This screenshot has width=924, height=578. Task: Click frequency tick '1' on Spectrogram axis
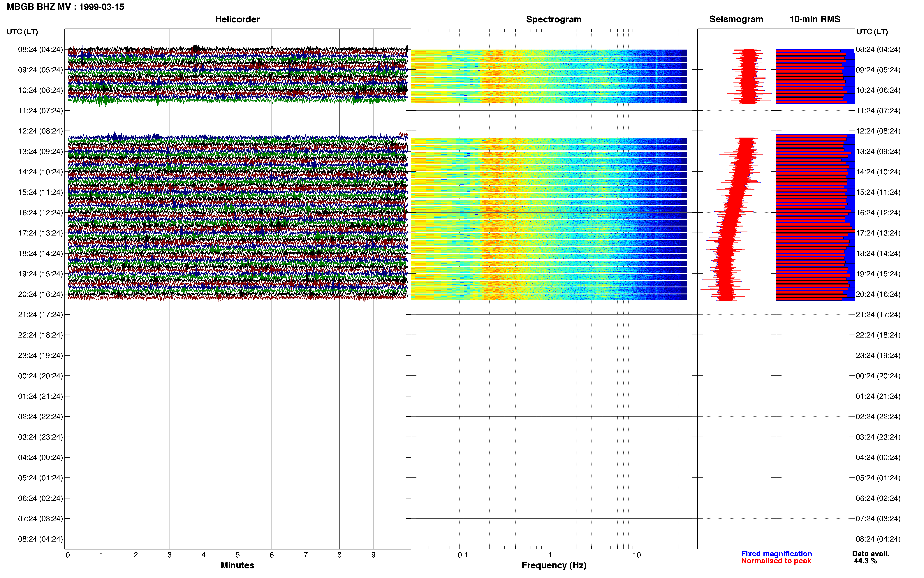point(550,555)
